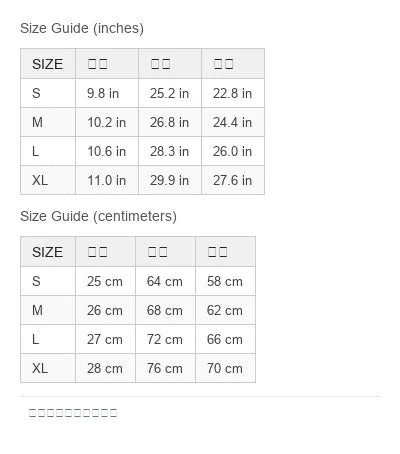
Task: Click the 25.2 in cell
Action: click(170, 93)
